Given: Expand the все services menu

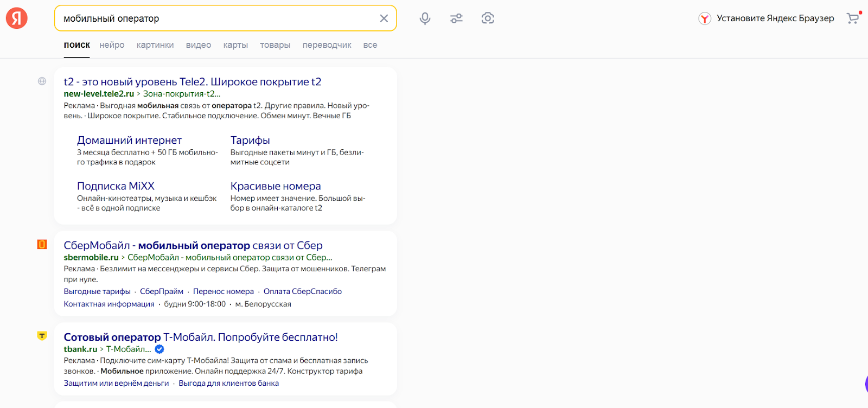Looking at the screenshot, I should click(370, 45).
